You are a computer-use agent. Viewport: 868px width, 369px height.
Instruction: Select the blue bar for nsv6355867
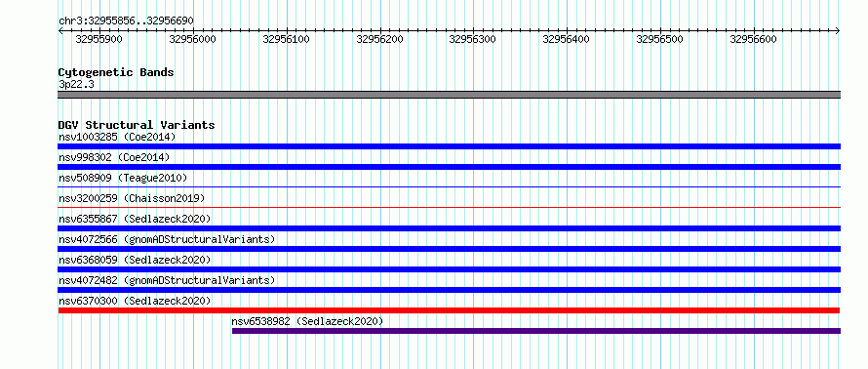(450, 228)
